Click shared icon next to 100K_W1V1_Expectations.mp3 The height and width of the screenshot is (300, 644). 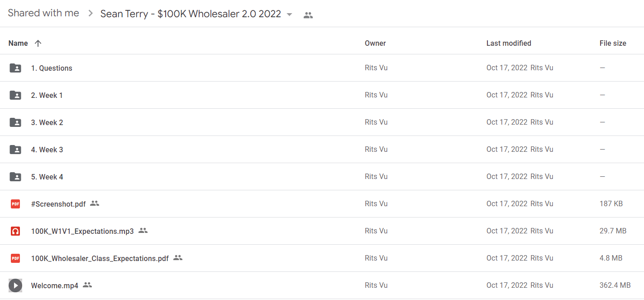(x=143, y=231)
